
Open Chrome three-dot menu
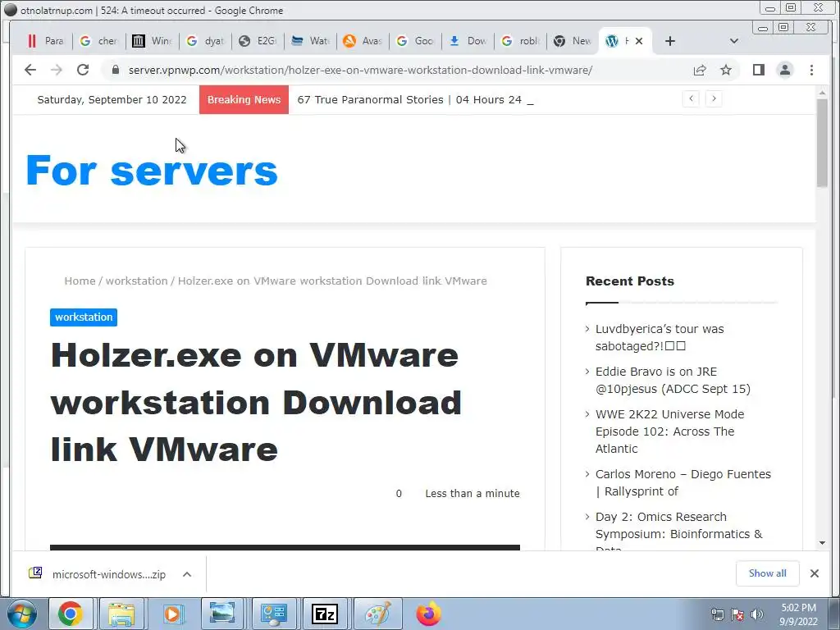pyautogui.click(x=811, y=70)
